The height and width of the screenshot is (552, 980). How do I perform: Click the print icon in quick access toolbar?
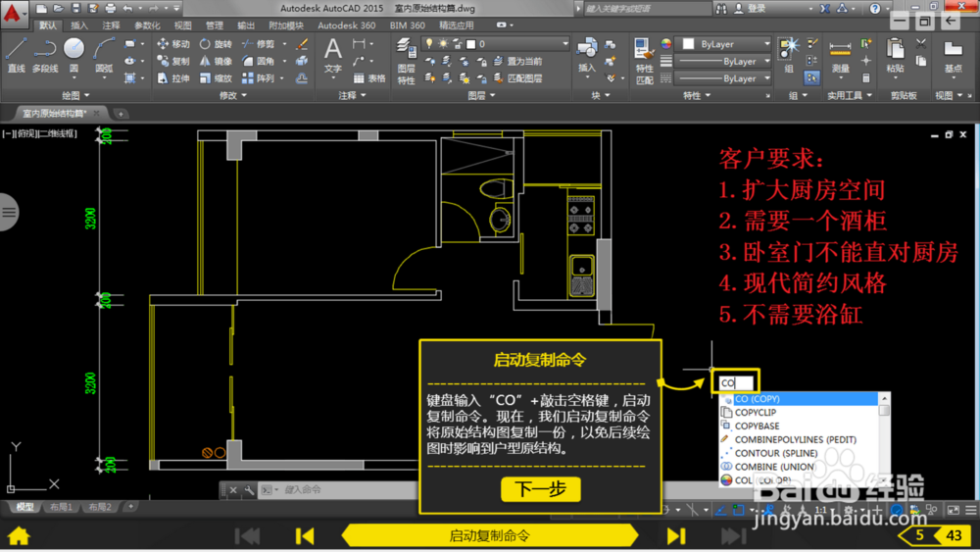tap(110, 8)
